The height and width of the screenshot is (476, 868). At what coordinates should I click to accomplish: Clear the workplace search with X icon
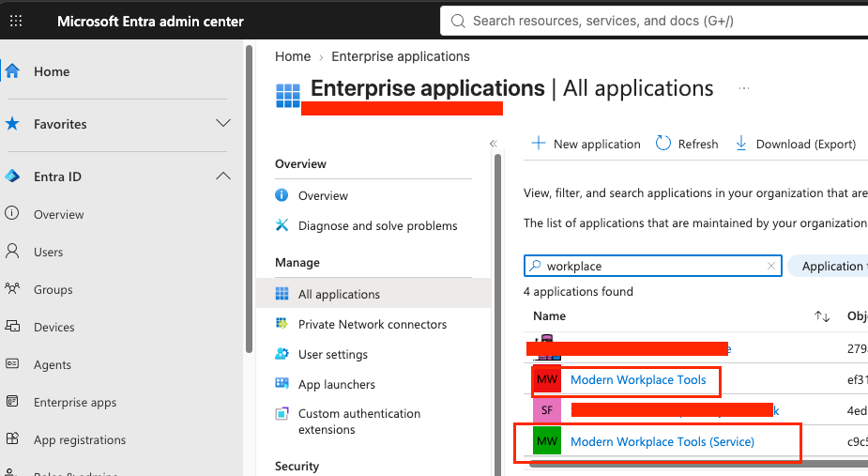[771, 266]
